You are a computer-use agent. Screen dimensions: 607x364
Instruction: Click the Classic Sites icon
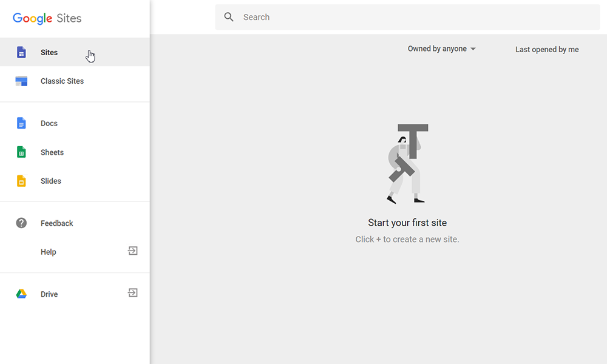21,81
